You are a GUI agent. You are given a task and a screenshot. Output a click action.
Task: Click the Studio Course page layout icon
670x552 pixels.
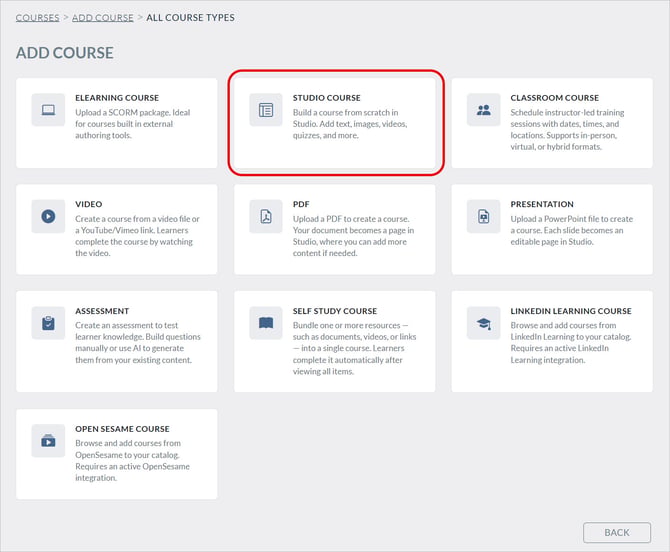266,110
